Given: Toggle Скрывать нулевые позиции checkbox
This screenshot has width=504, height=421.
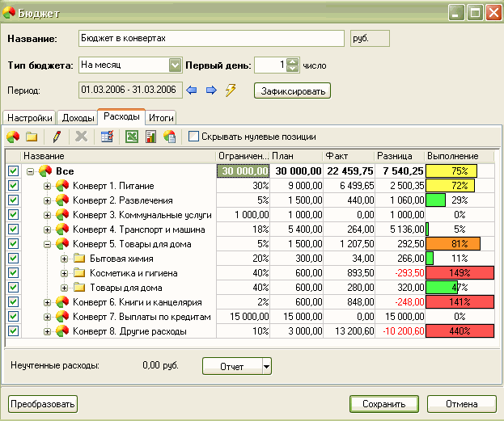Looking at the screenshot, I should 193,137.
